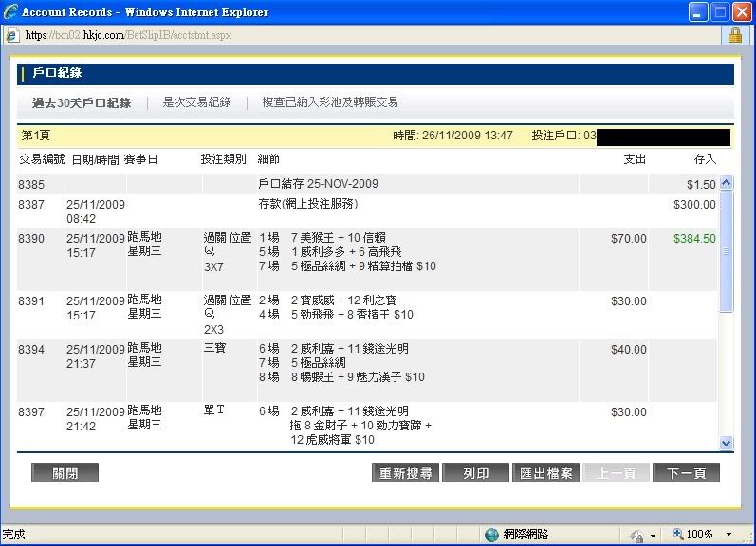Select the 複查已納入彩池及轉賬交易 tab

(x=329, y=102)
